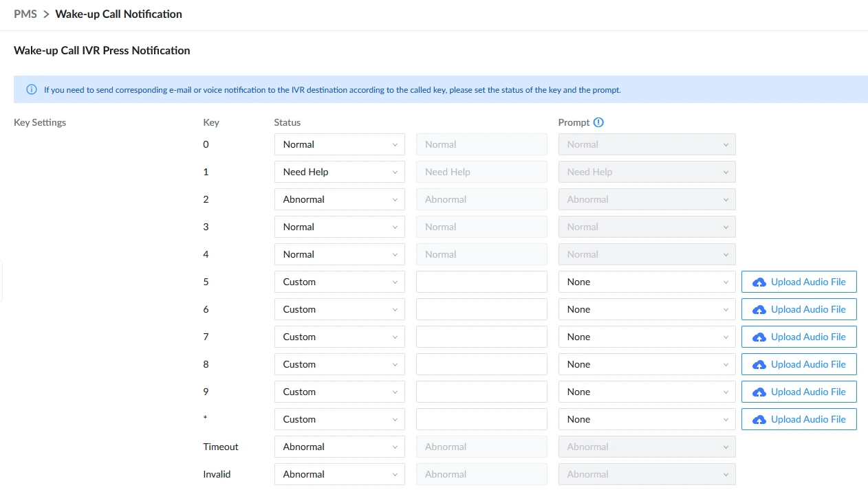Viewport: 868px width, 492px height.
Task: Click the Key Settings label
Action: click(x=40, y=122)
